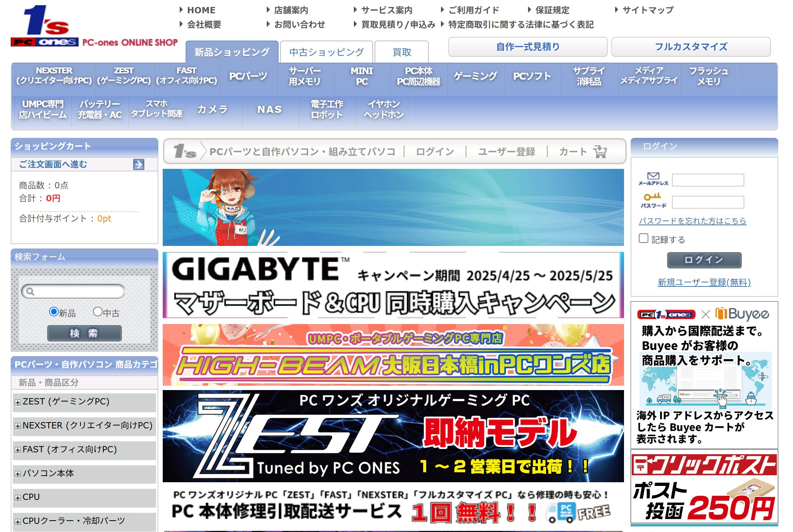793x532 pixels.
Task: Open the 会社概要 header link
Action: point(204,24)
